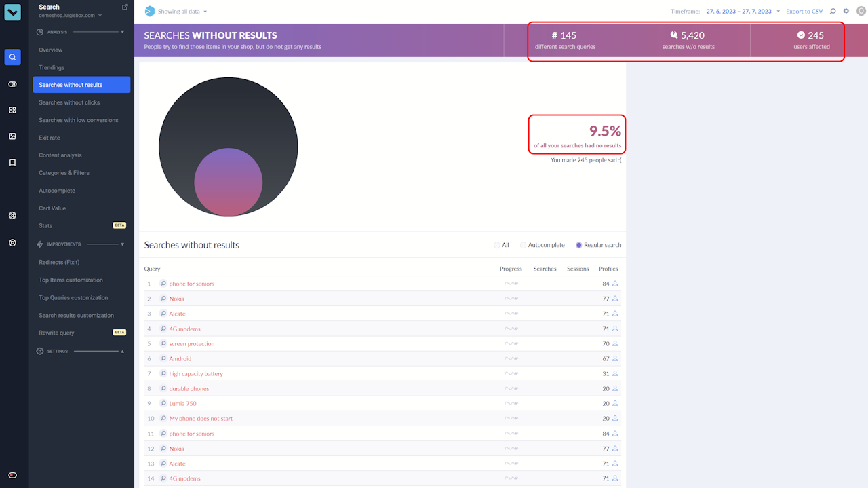The width and height of the screenshot is (868, 488).
Task: Go to Exit rate in sidebar
Action: (x=50, y=138)
